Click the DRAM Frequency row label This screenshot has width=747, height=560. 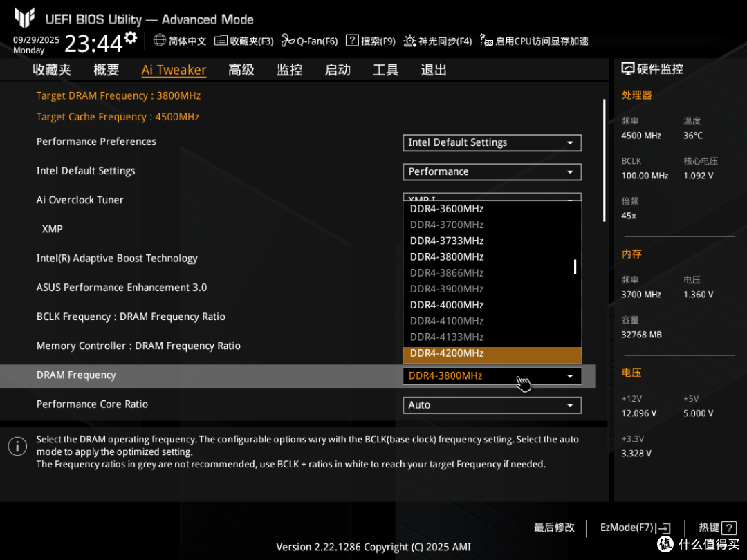coord(76,375)
